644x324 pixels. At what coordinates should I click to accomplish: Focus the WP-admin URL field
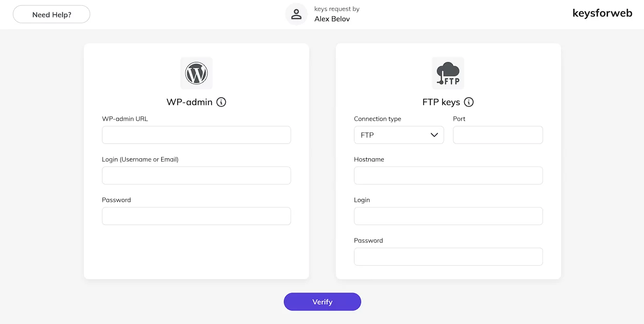(x=196, y=135)
